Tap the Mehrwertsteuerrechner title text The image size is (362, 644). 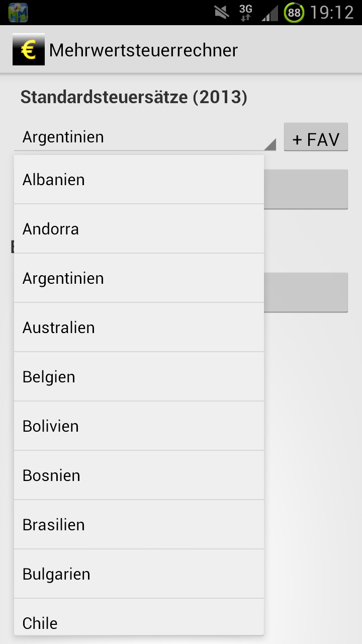point(143,50)
